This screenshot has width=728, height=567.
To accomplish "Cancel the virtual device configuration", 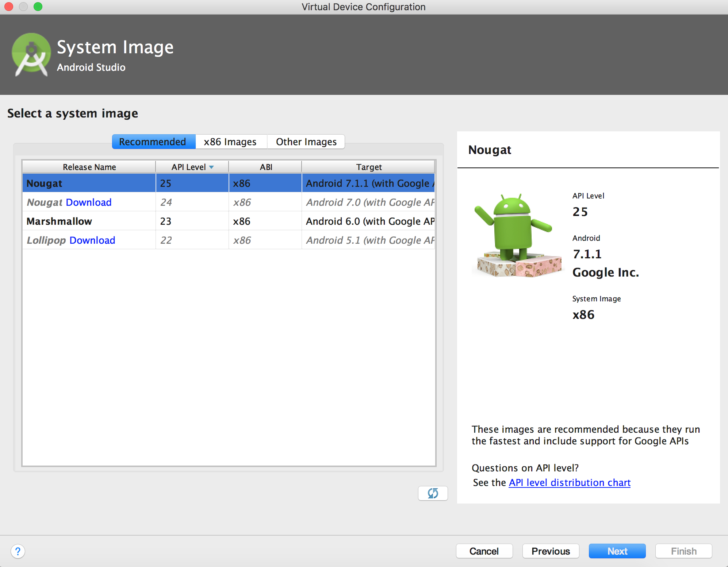I will [x=484, y=551].
